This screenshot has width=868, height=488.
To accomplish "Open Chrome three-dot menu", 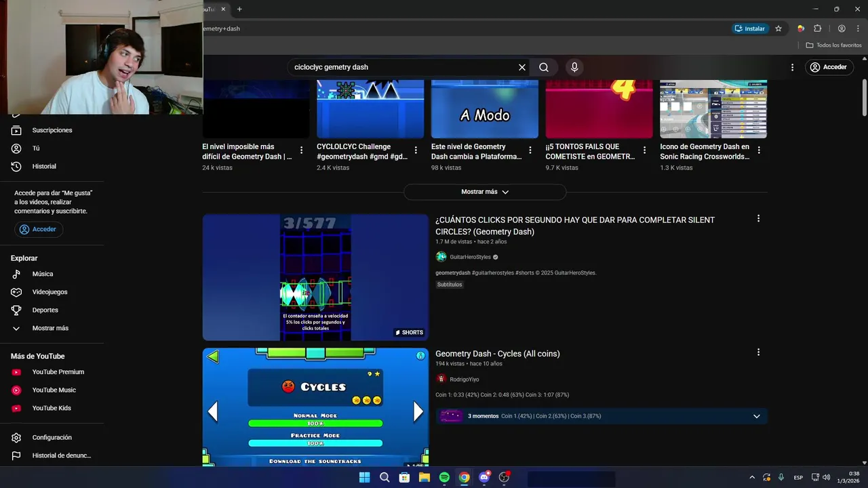I will click(858, 28).
